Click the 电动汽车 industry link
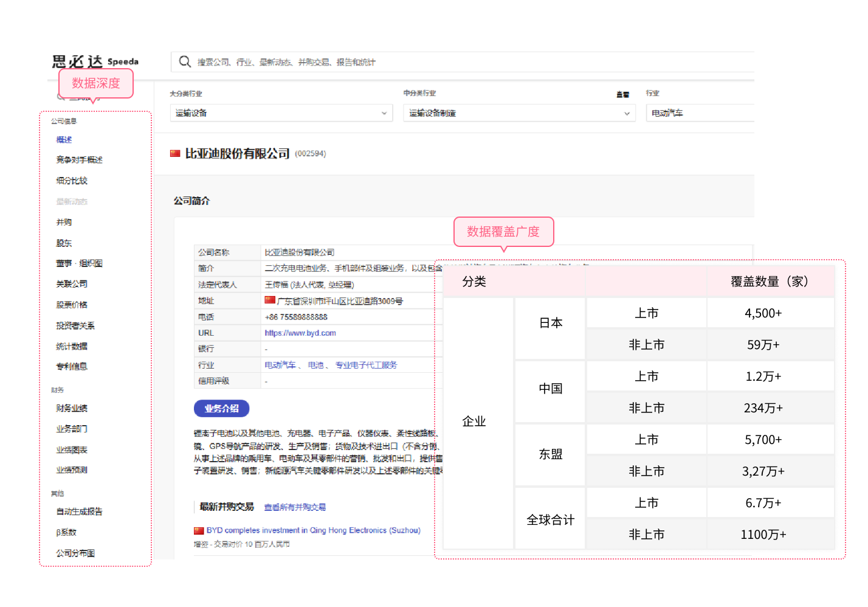The width and height of the screenshot is (868, 607). (280, 365)
